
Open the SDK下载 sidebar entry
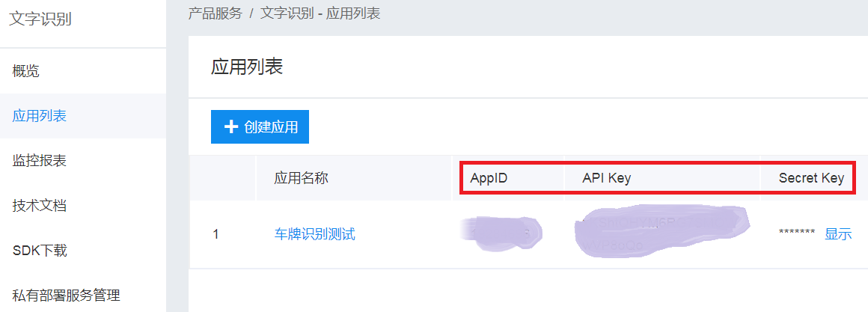pos(83,251)
